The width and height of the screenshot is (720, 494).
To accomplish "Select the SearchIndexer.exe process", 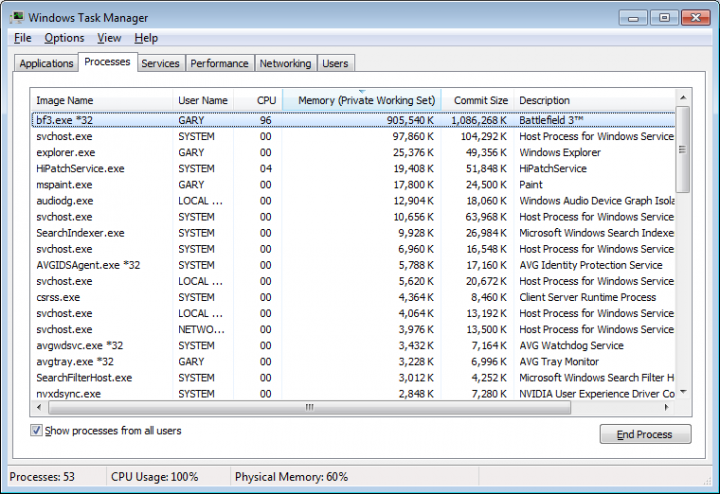I will point(353,233).
